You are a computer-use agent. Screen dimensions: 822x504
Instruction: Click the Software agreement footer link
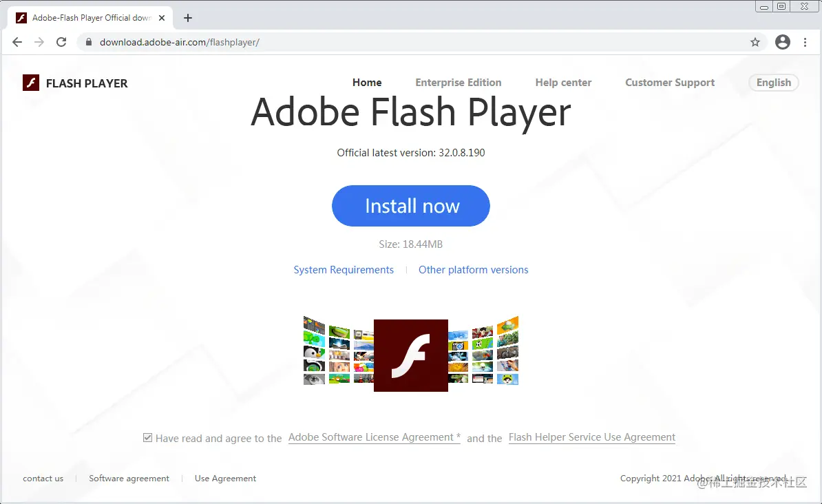(129, 479)
